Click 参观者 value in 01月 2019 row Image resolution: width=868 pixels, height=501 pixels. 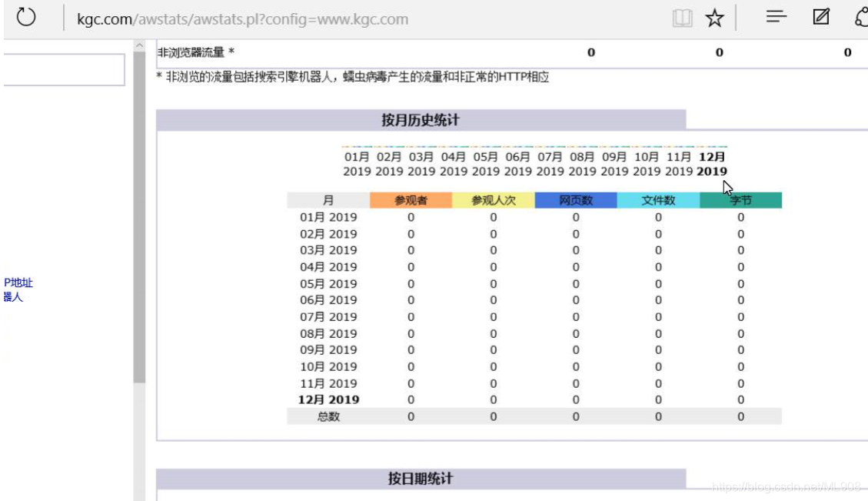[411, 217]
